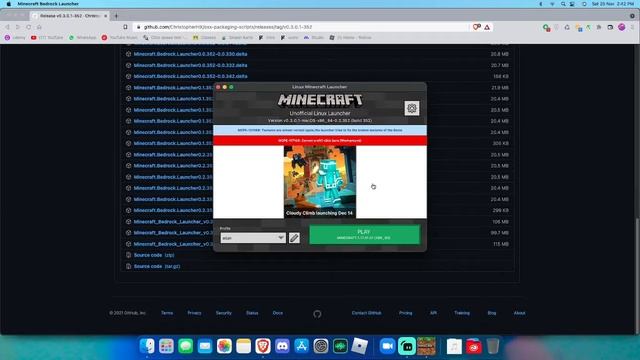Open the Status footer link

click(x=252, y=313)
